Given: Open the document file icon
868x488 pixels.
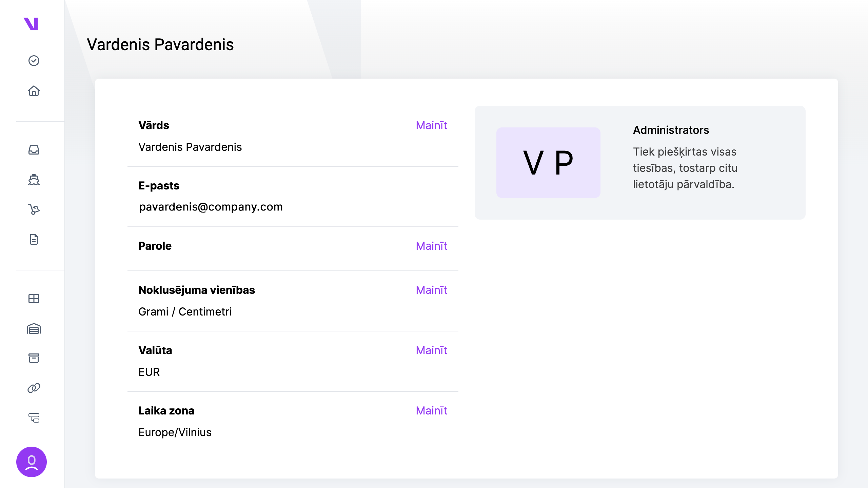Looking at the screenshot, I should point(34,239).
